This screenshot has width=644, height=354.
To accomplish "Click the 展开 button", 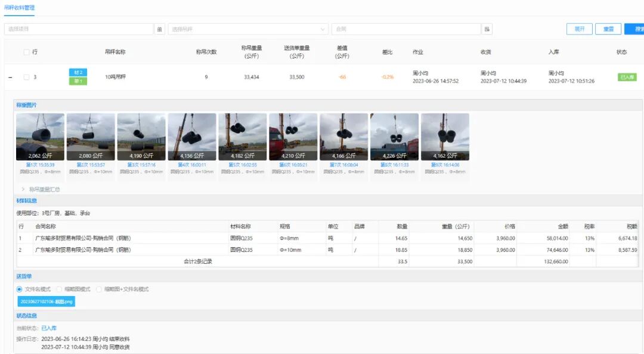I will coord(579,29).
